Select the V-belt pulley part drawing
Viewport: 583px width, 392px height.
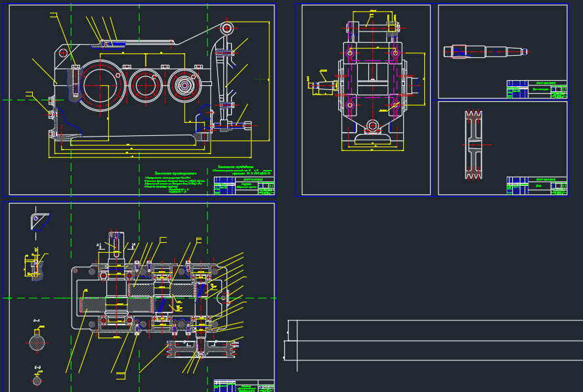(473, 144)
